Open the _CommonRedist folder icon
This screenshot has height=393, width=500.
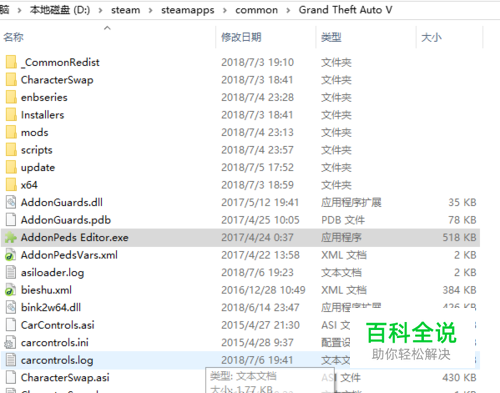[11, 62]
